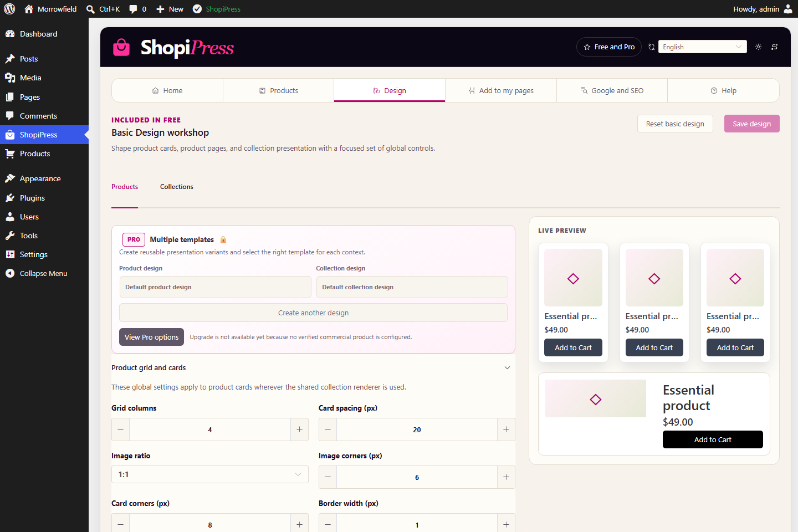Open Posts in the sidebar
798x532 pixels.
44,59
